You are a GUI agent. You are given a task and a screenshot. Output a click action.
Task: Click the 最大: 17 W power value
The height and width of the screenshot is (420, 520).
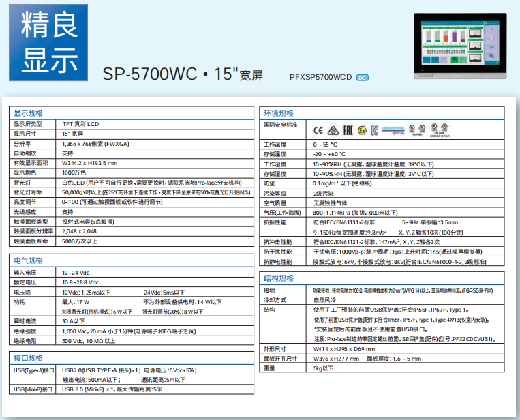coord(76,302)
